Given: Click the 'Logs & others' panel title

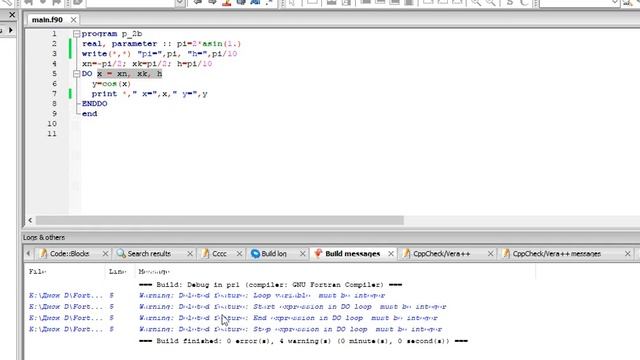Looking at the screenshot, I should click(x=44, y=238).
